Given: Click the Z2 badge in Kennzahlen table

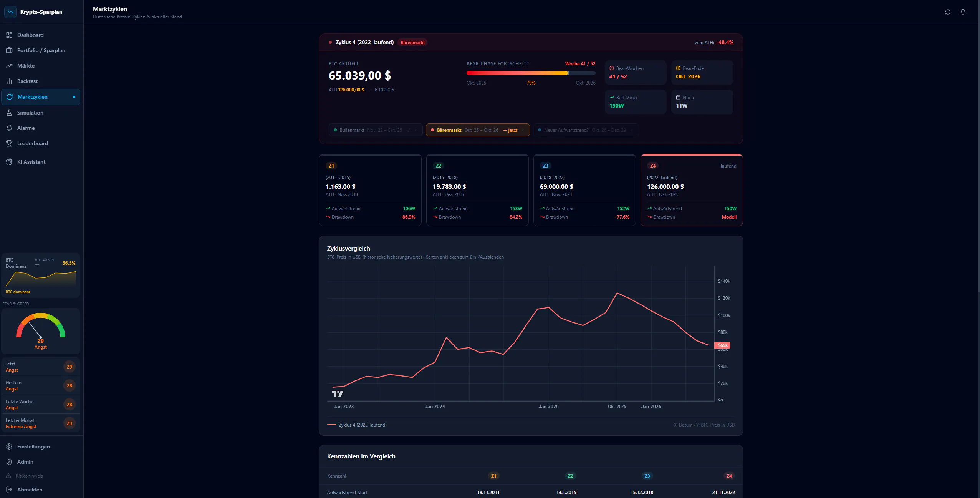Looking at the screenshot, I should [x=570, y=476].
